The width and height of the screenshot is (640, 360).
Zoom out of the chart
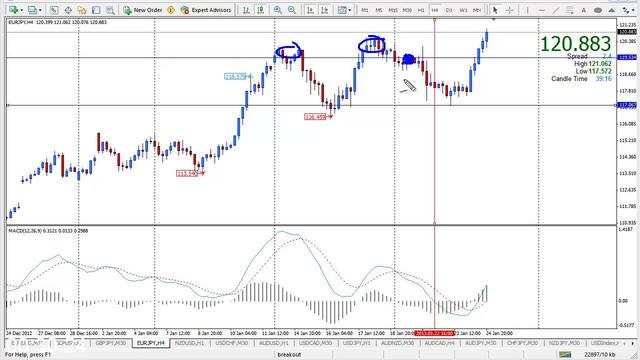coord(292,10)
